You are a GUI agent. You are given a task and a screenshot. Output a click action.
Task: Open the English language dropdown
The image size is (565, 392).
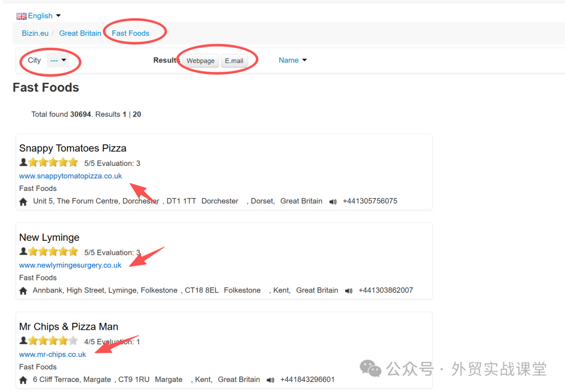pyautogui.click(x=44, y=16)
